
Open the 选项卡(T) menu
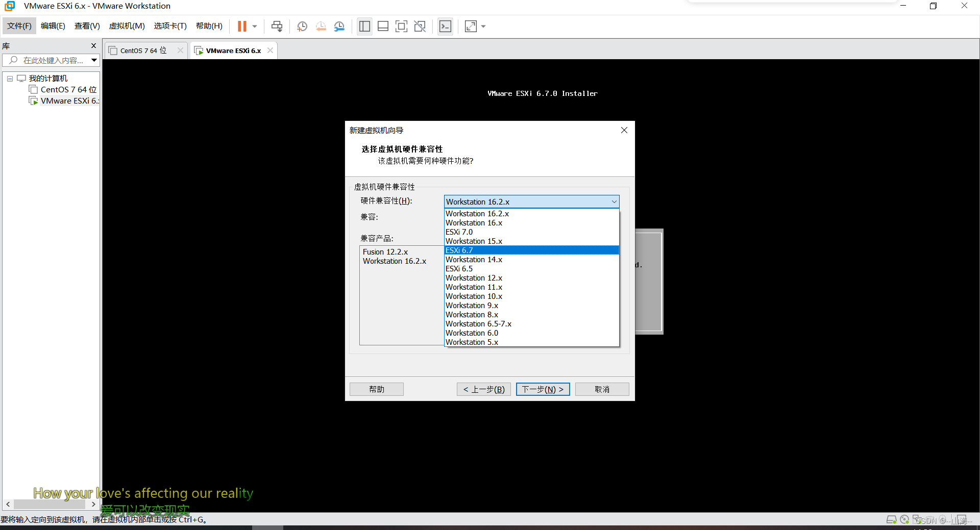coord(170,26)
